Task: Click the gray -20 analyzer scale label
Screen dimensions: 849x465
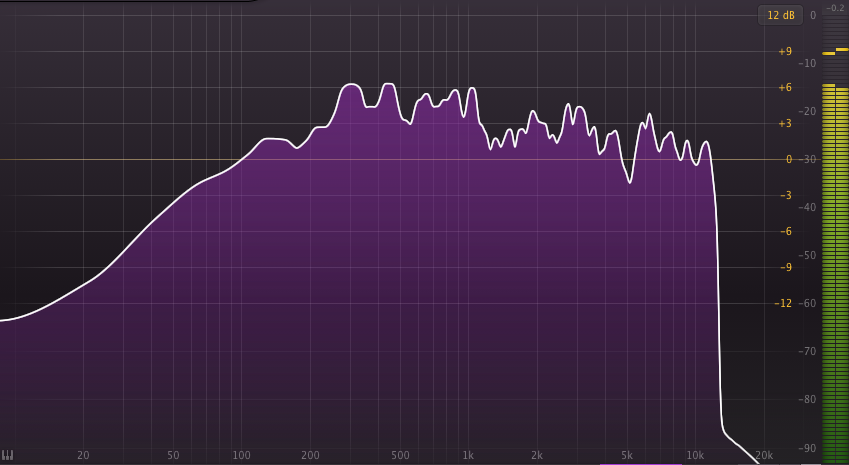Action: 807,111
